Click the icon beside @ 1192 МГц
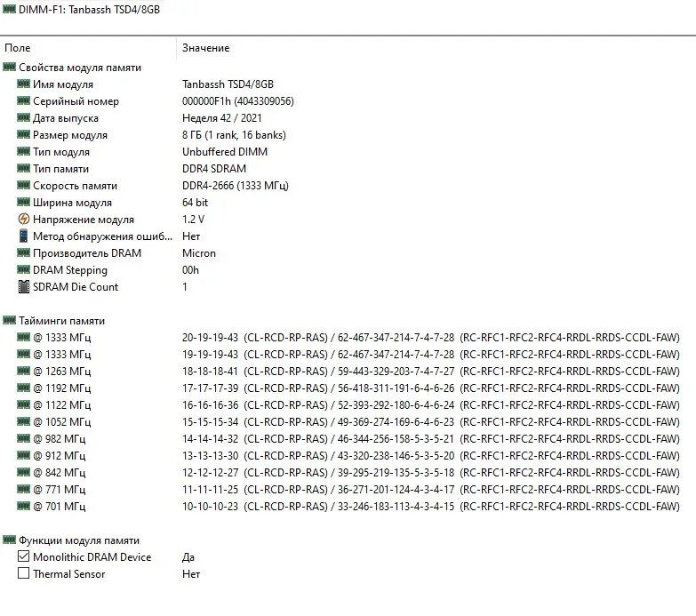This screenshot has width=696, height=616. coord(23,388)
